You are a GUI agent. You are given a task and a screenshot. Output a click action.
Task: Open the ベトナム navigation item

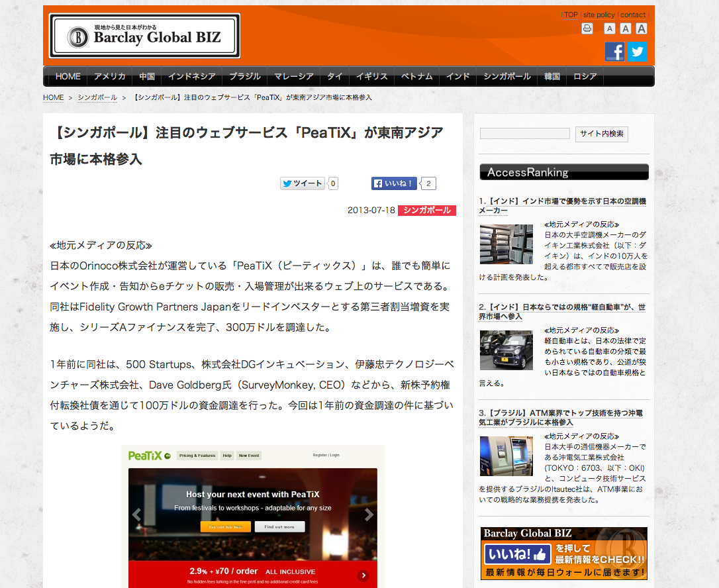417,76
